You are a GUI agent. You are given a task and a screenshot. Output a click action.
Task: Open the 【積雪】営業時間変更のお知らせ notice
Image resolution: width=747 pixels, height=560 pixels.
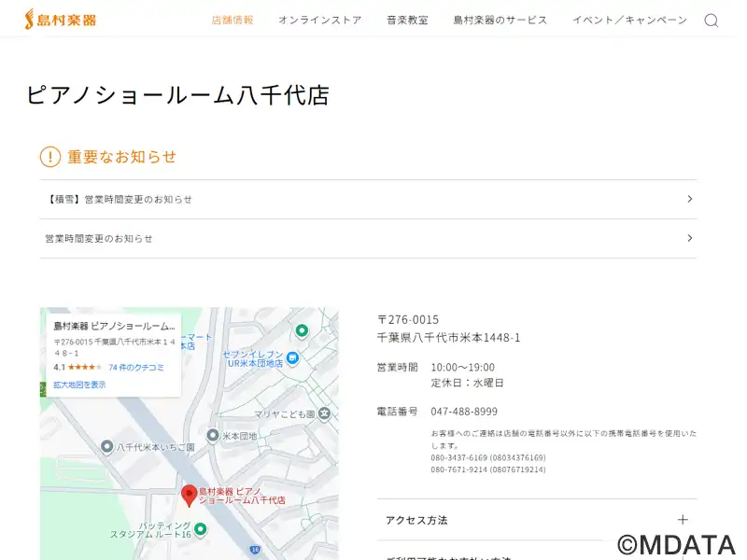368,199
